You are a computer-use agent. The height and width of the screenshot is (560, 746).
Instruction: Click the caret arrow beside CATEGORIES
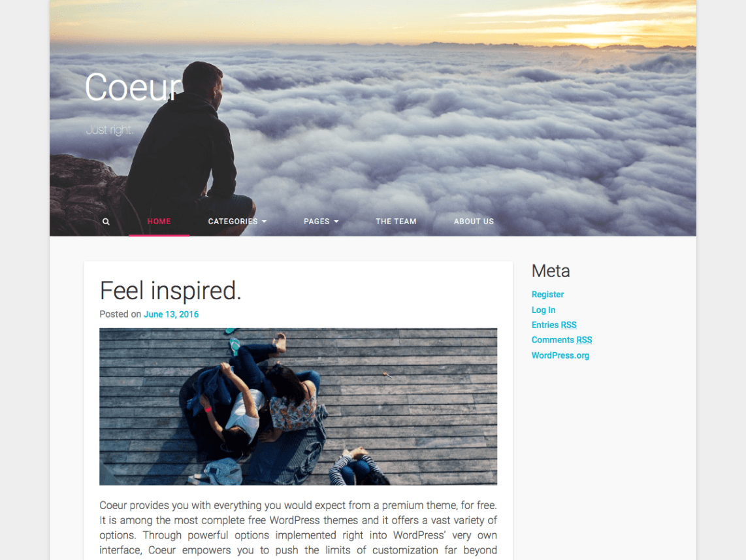coord(265,222)
